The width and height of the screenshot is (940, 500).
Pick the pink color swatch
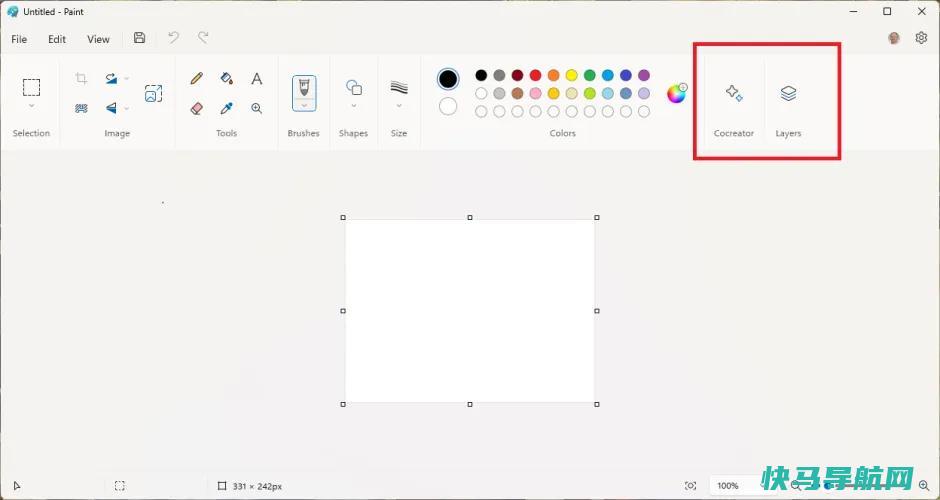(535, 94)
